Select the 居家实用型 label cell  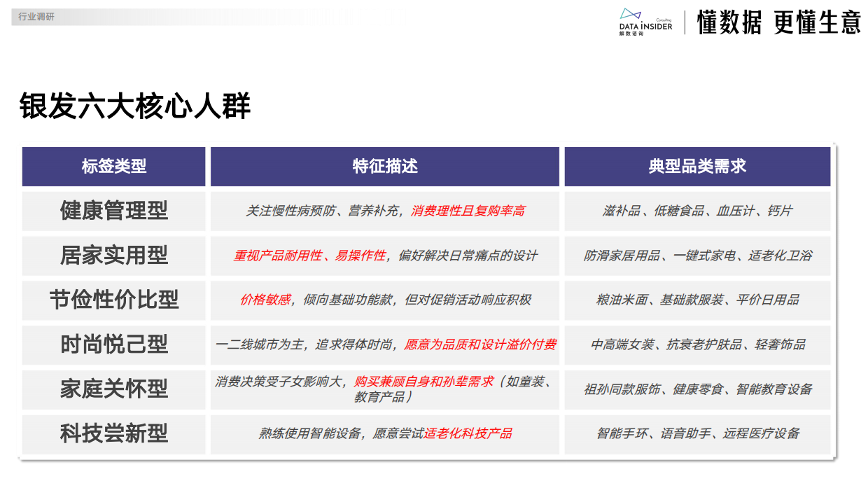[x=113, y=256]
